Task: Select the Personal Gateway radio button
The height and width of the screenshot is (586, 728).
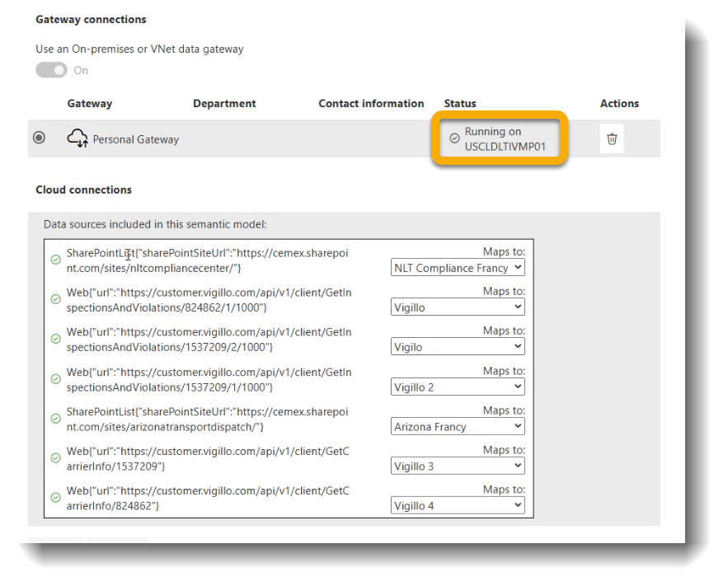Action: 39,138
